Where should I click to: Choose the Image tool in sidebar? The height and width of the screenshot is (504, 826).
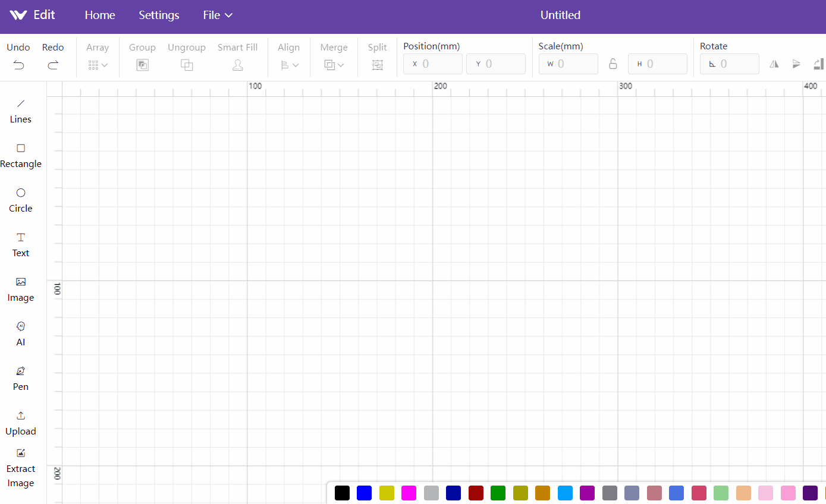tap(21, 289)
